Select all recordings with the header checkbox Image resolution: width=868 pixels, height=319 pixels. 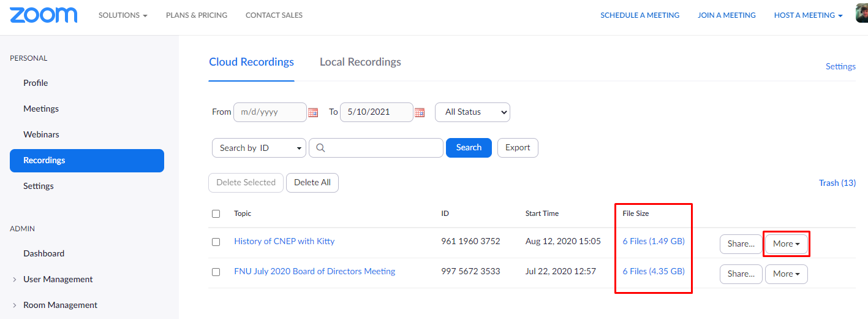[216, 213]
